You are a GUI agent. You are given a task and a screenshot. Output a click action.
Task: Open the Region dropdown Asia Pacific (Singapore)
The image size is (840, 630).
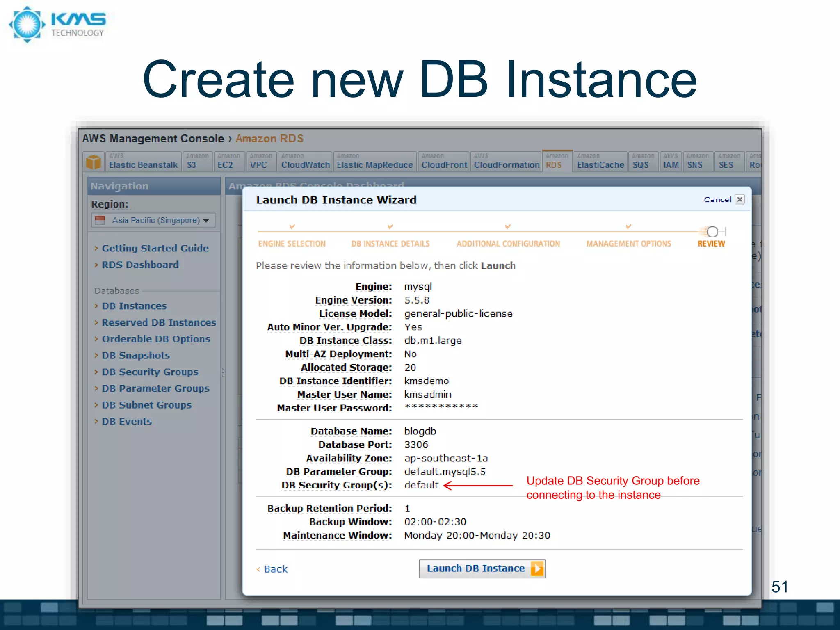[153, 220]
